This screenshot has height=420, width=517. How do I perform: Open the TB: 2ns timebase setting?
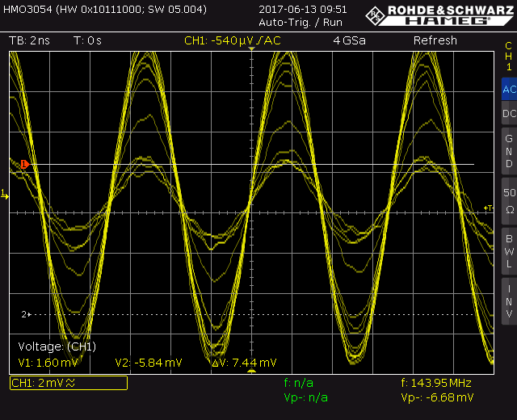29,40
